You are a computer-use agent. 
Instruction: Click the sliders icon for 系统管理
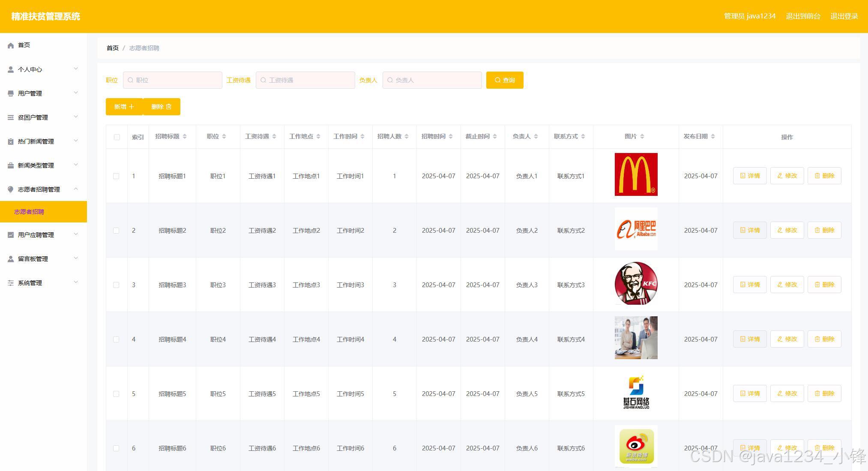coord(11,283)
